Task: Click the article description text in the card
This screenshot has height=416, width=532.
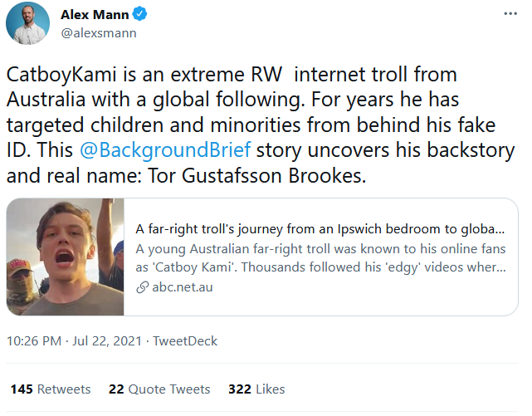Action: [320, 257]
